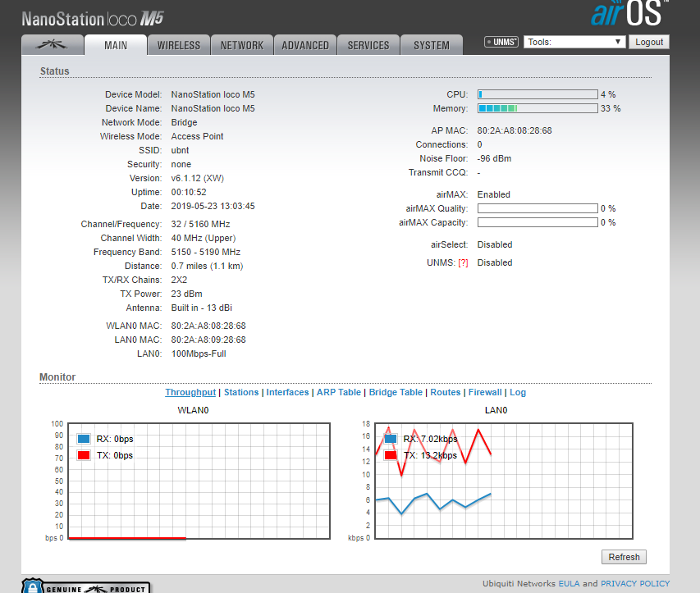Click the Distance value 0.7 miles (1.1 km)
The height and width of the screenshot is (593, 700).
click(x=207, y=266)
